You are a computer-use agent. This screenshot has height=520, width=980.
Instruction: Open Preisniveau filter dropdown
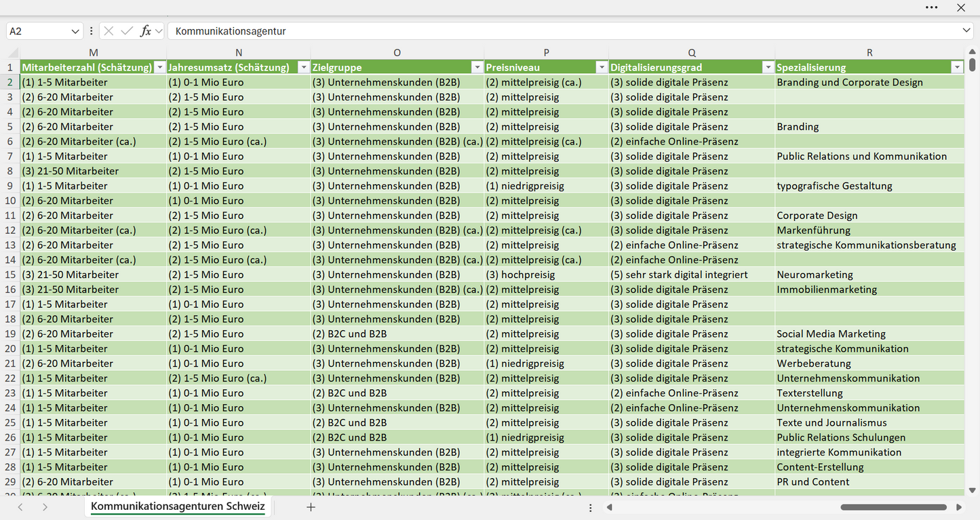(x=602, y=67)
